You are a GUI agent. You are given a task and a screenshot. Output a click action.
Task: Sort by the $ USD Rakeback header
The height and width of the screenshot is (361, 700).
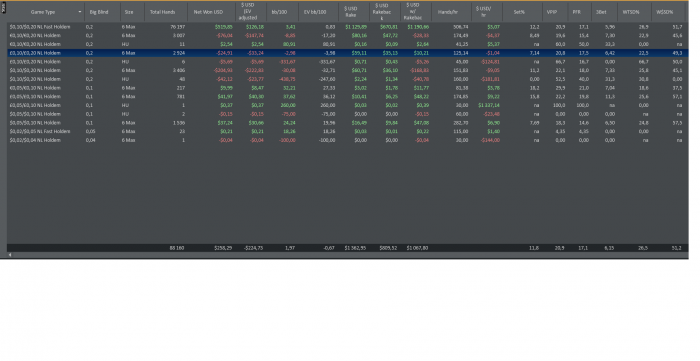382,12
